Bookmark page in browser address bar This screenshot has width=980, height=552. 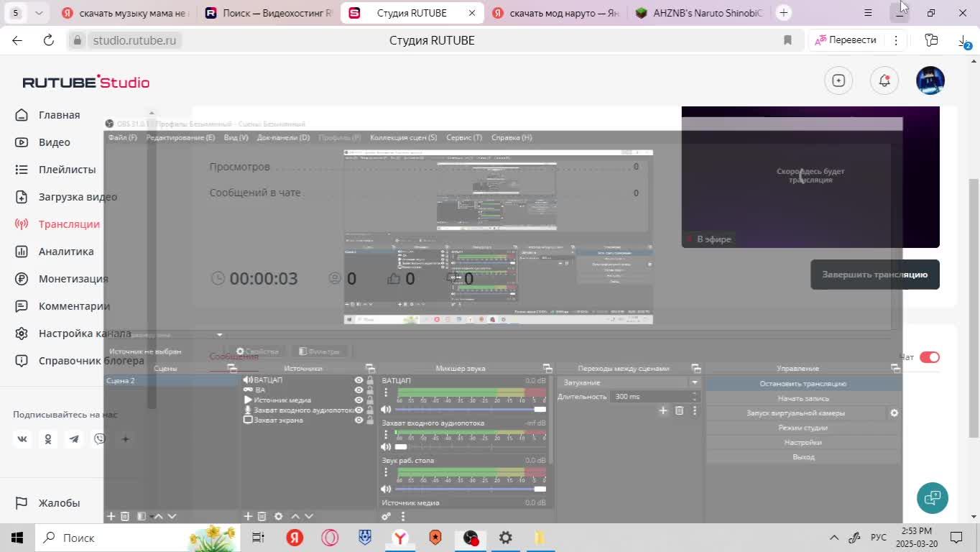pos(787,40)
